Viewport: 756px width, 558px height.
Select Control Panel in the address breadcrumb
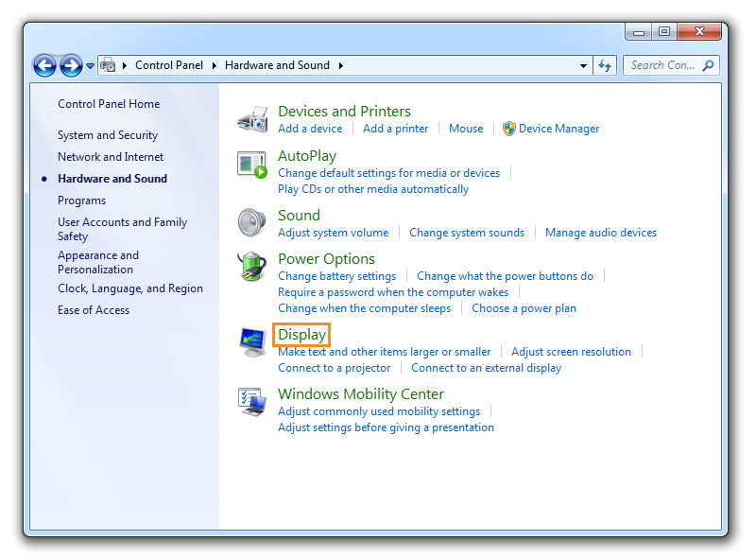pyautogui.click(x=169, y=65)
